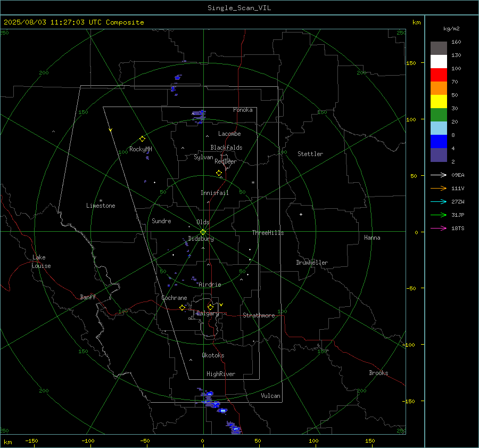Click the ThreeHills label
The height and width of the screenshot is (448, 479).
(268, 233)
